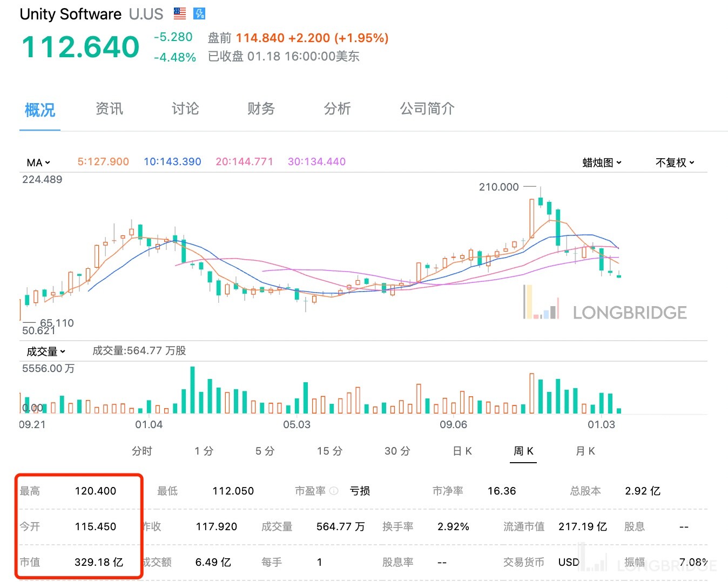
Task: Open the 公司简介 tab
Action: point(427,109)
